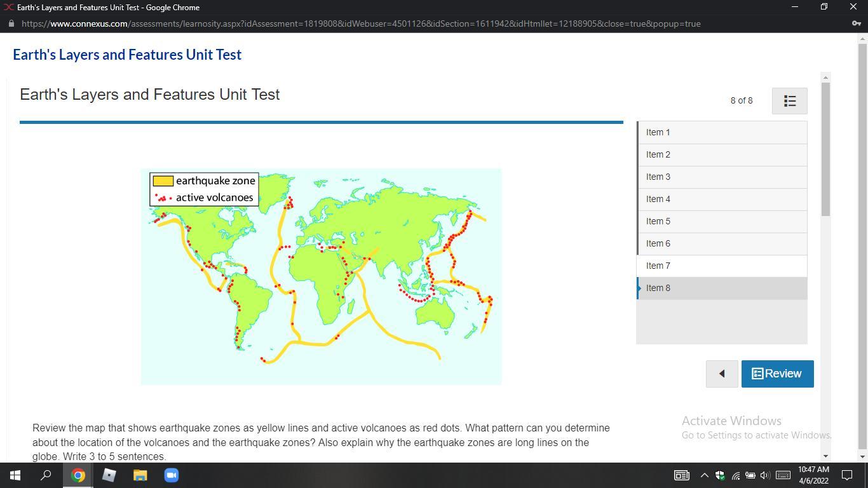Open the touch keyboard tray icon
The width and height of the screenshot is (868, 488).
pos(783,475)
